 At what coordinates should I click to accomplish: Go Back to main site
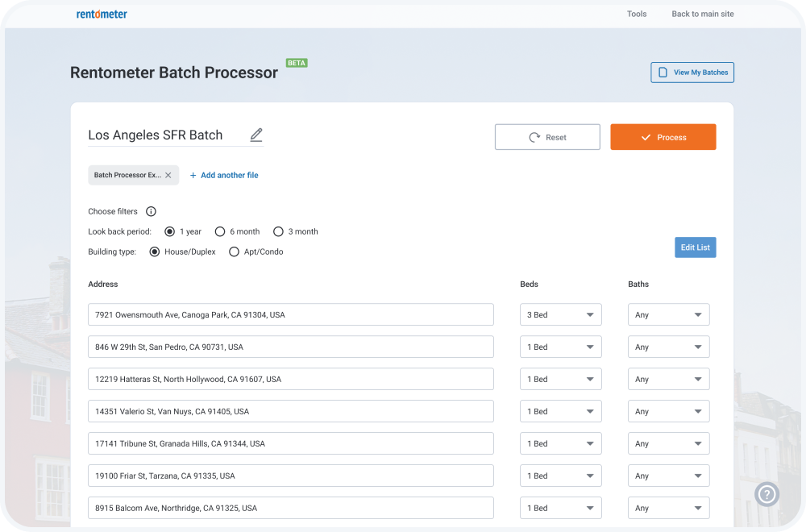pyautogui.click(x=703, y=14)
